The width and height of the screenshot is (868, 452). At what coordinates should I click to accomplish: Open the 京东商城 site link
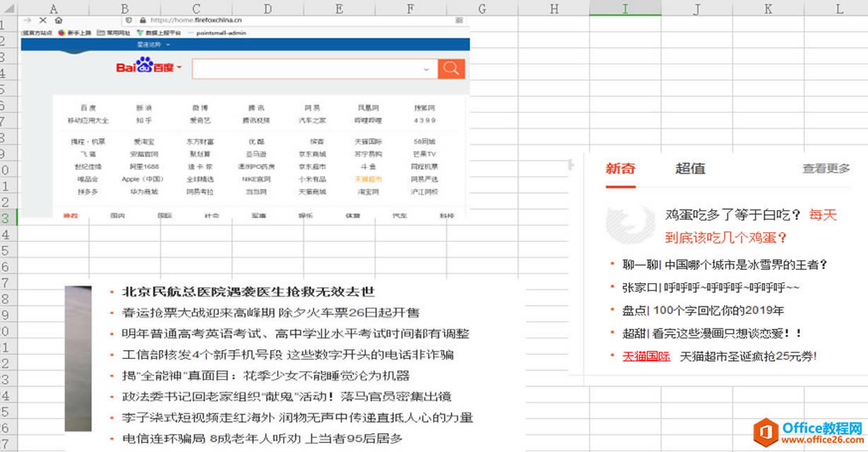(x=312, y=154)
